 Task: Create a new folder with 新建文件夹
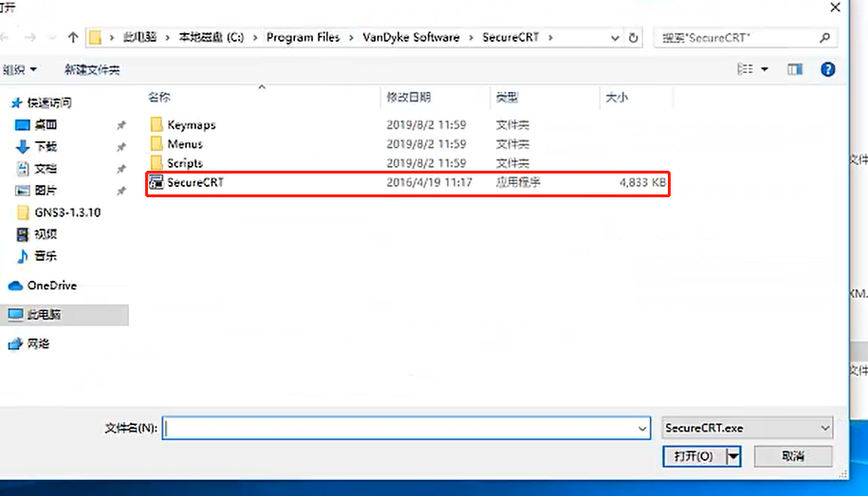(92, 70)
